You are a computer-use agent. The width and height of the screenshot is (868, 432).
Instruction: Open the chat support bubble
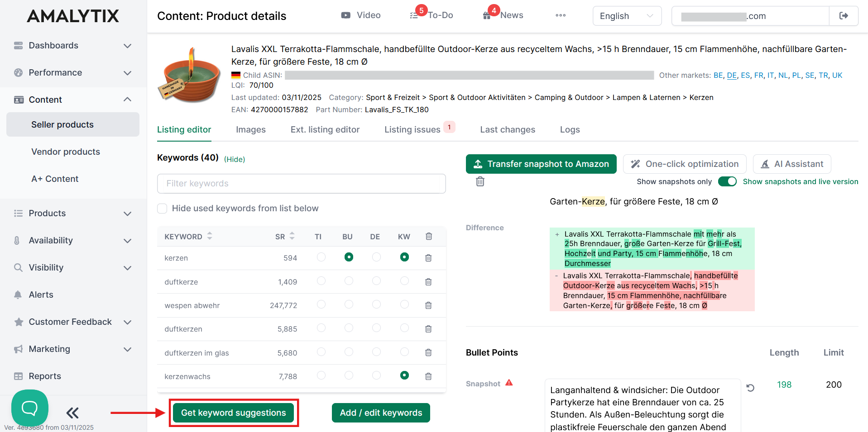30,408
